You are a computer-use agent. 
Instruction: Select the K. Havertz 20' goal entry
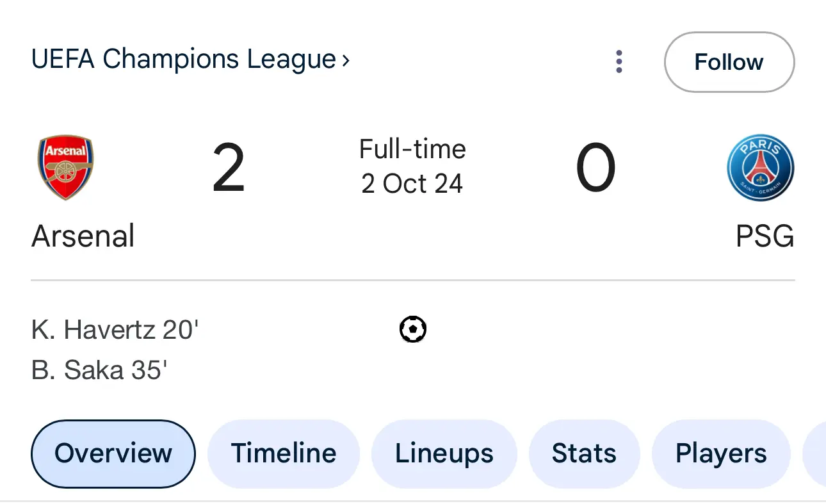[115, 330]
